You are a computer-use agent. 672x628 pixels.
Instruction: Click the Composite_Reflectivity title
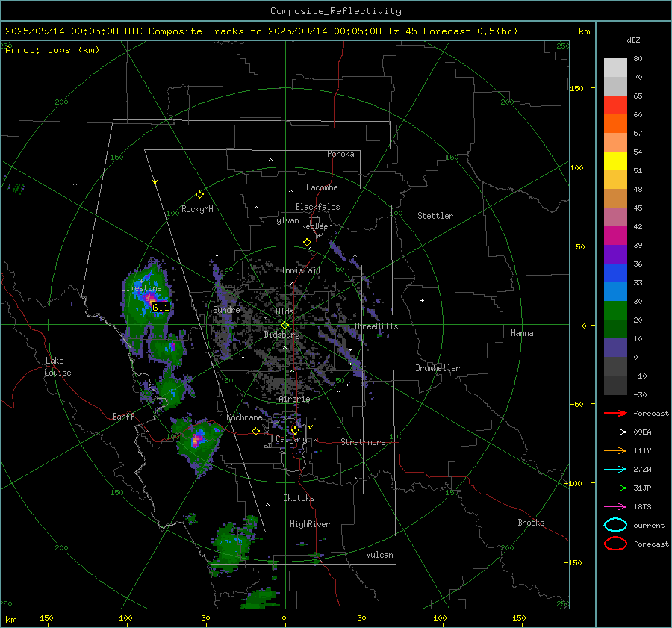(335, 11)
